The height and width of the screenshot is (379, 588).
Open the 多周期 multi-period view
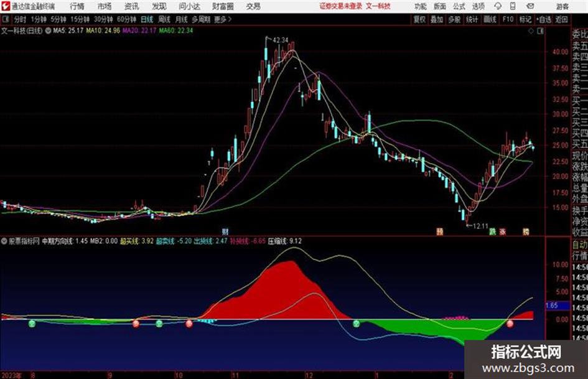tap(201, 19)
